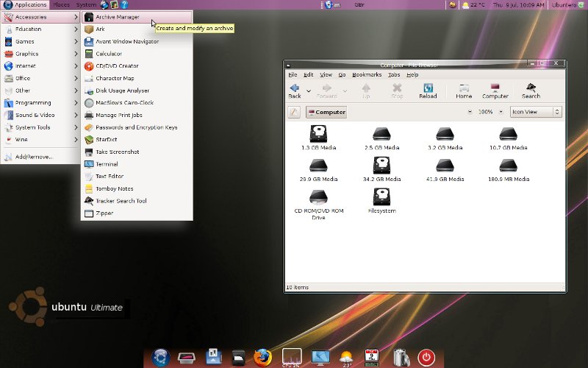Click the Tomboy Notes icon
The image size is (588, 368).
pyautogui.click(x=89, y=188)
